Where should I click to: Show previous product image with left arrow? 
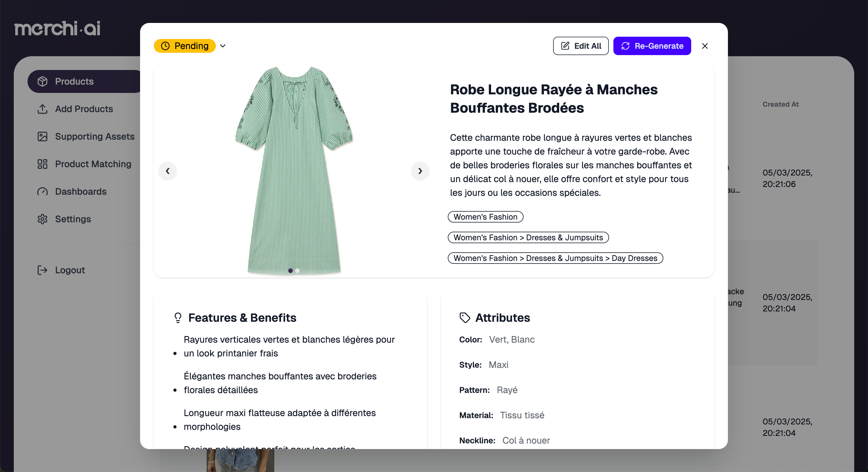[x=167, y=171]
